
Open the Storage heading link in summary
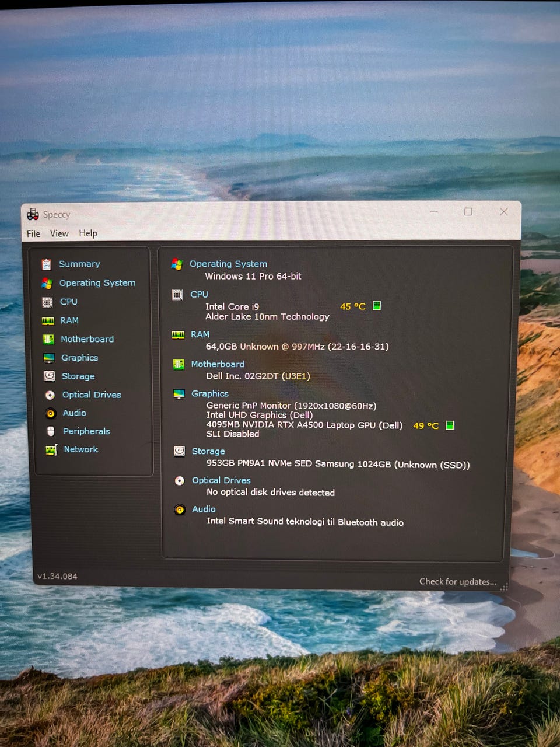[x=208, y=451]
